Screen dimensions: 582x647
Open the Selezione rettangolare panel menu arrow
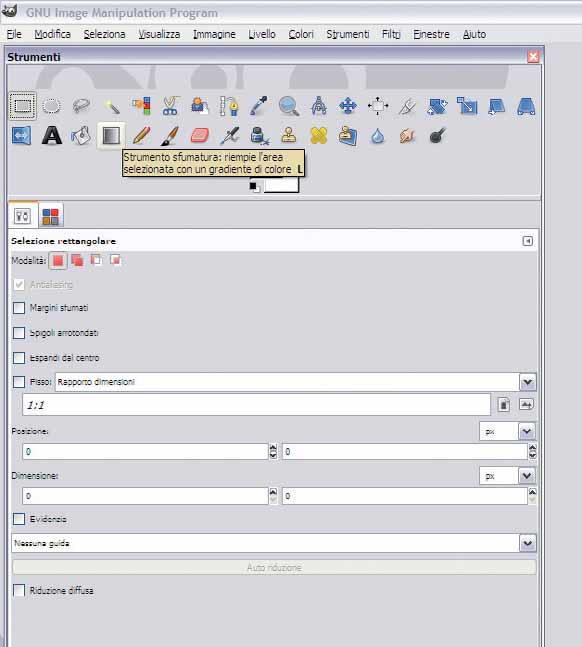coord(528,241)
